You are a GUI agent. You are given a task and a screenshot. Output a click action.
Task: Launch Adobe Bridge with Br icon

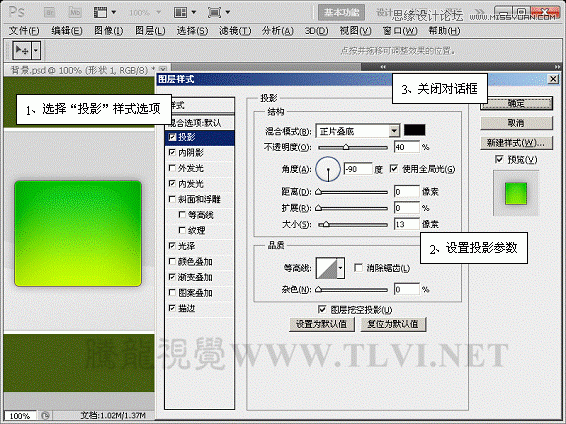pos(49,13)
